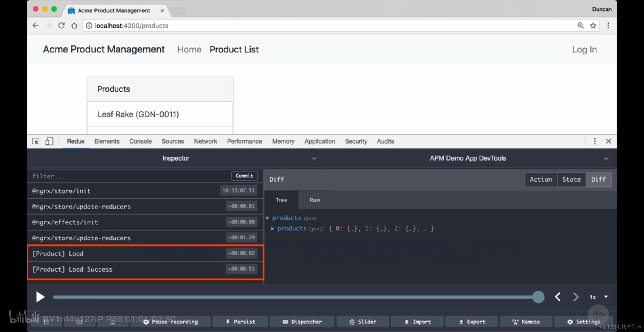Viewport: 644px width, 332px height.
Task: Step back to previous action arrow
Action: tap(558, 297)
